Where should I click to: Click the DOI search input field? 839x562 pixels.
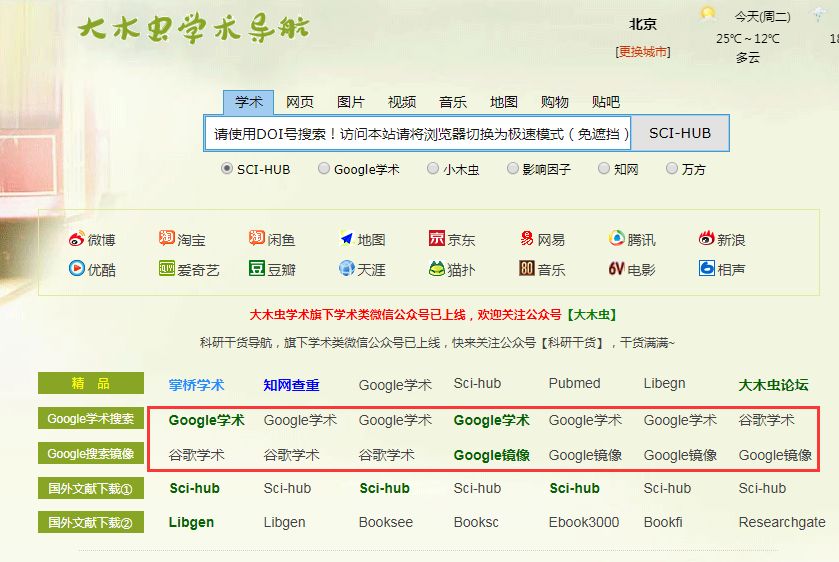(x=418, y=133)
